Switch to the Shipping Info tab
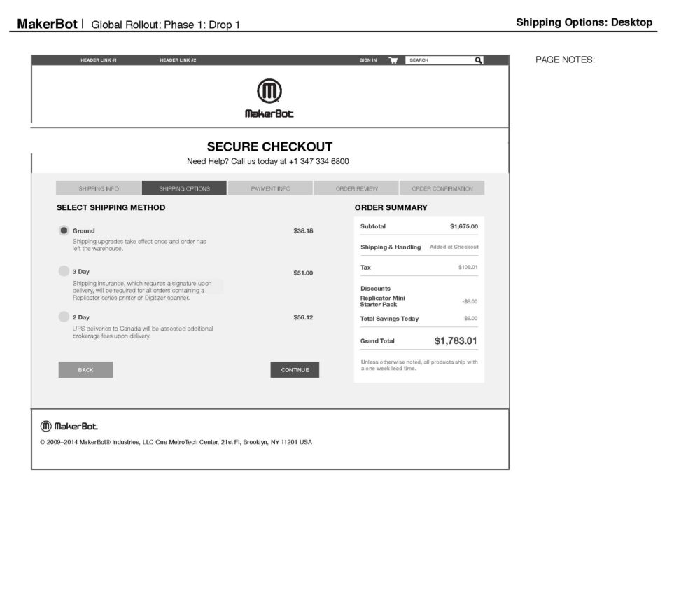This screenshot has height=592, width=700. 98,188
